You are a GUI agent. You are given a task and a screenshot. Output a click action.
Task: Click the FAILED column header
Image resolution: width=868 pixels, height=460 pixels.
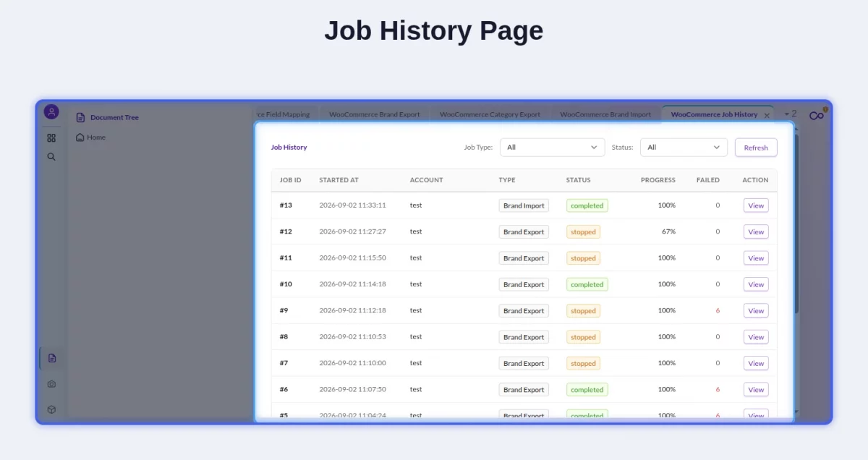[x=708, y=180]
